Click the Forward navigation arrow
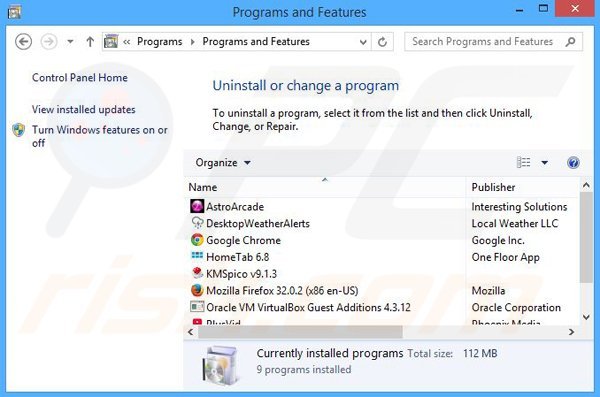 point(49,41)
